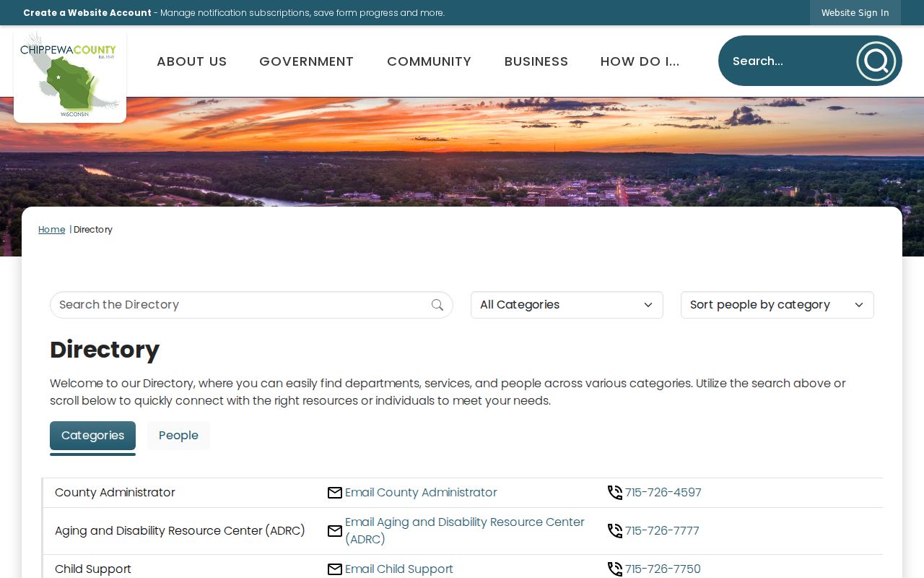Open the Business menu
Viewport: 924px width, 578px height.
[x=536, y=61]
